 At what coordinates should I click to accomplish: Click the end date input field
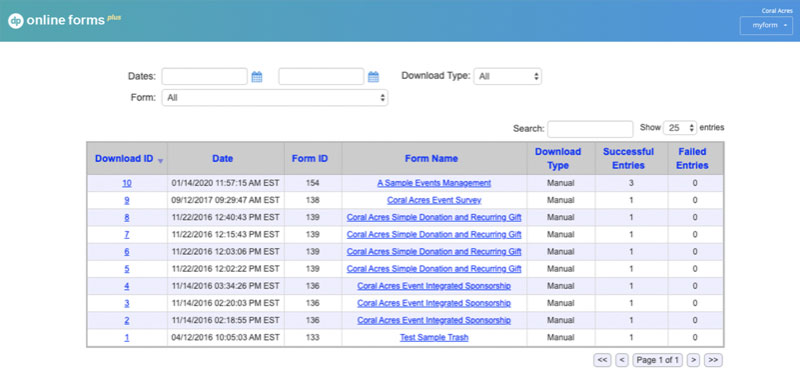point(321,77)
